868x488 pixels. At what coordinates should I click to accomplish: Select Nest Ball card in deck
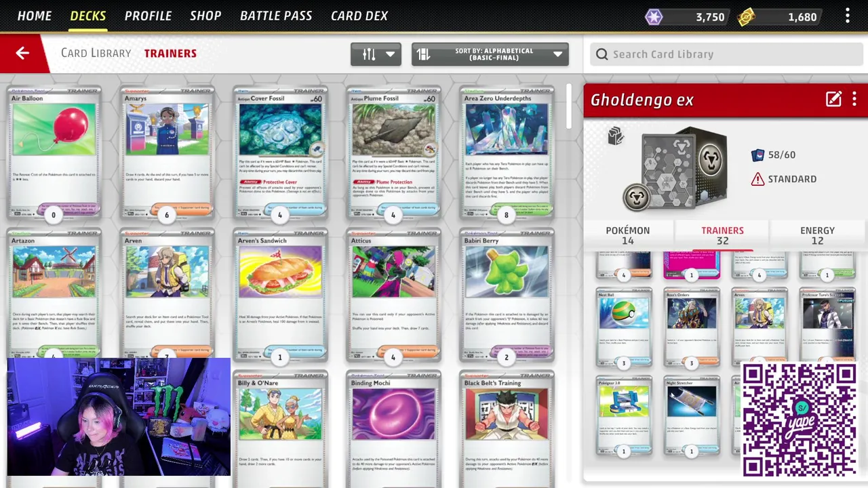pyautogui.click(x=624, y=327)
